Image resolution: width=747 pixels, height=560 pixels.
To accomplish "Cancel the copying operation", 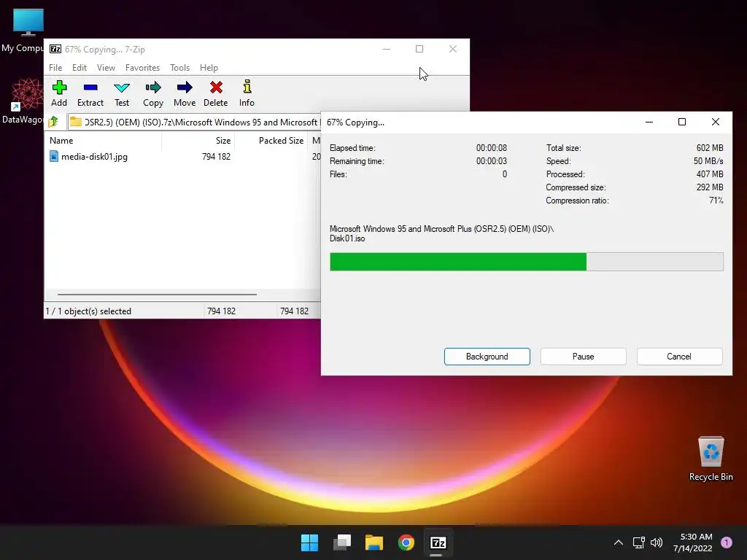I will 679,357.
